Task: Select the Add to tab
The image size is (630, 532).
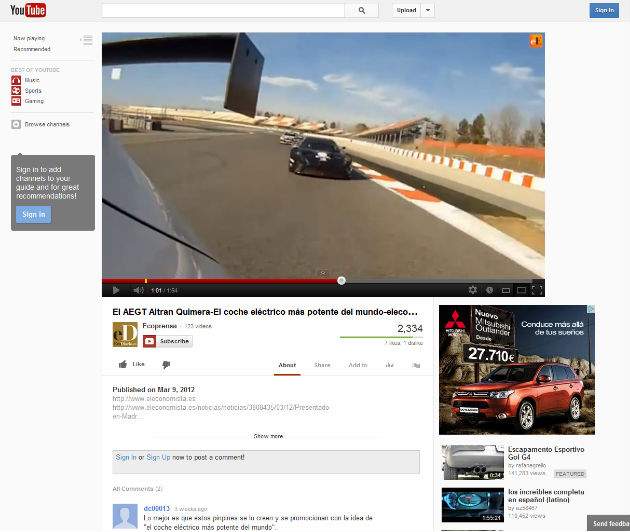Action: point(358,365)
